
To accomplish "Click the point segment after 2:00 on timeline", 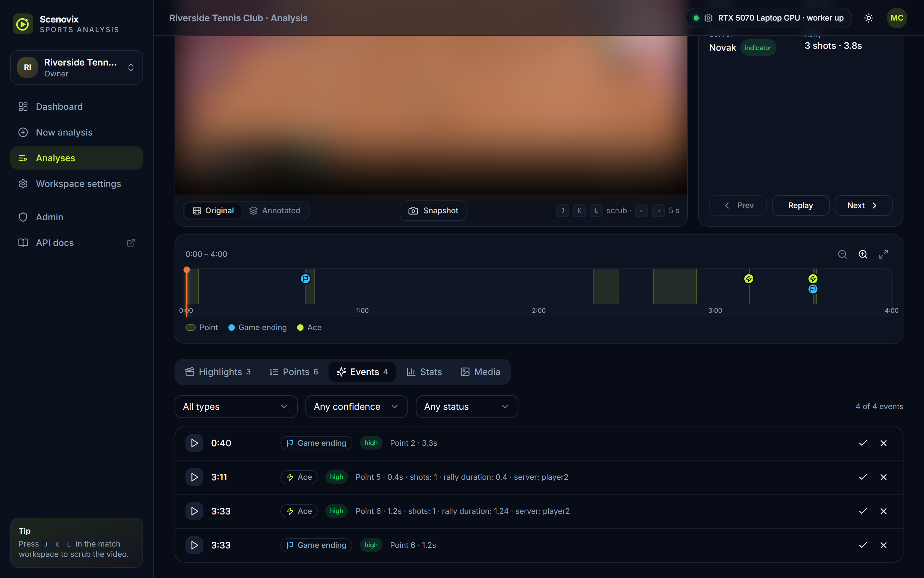I will point(606,286).
